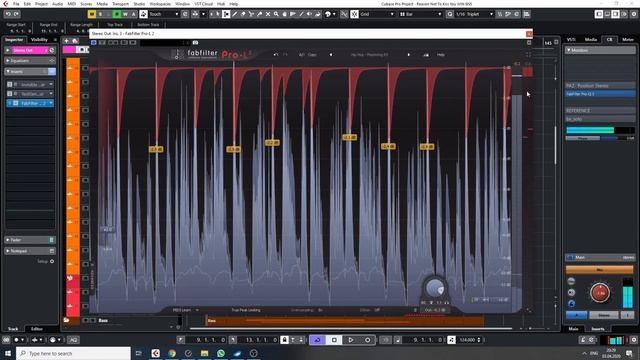Switch to the Meter tab
Image resolution: width=640 pixels, height=360 pixels.
(628, 40)
